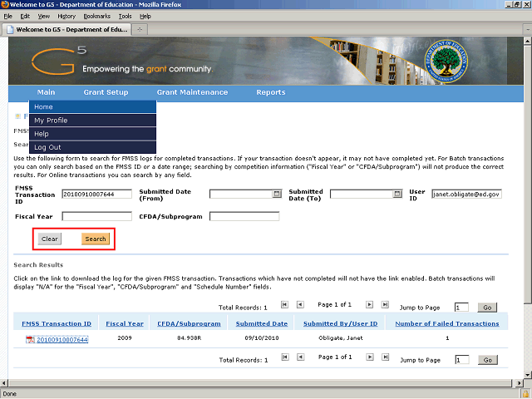Select My Profile from Main dropdown

click(92, 121)
